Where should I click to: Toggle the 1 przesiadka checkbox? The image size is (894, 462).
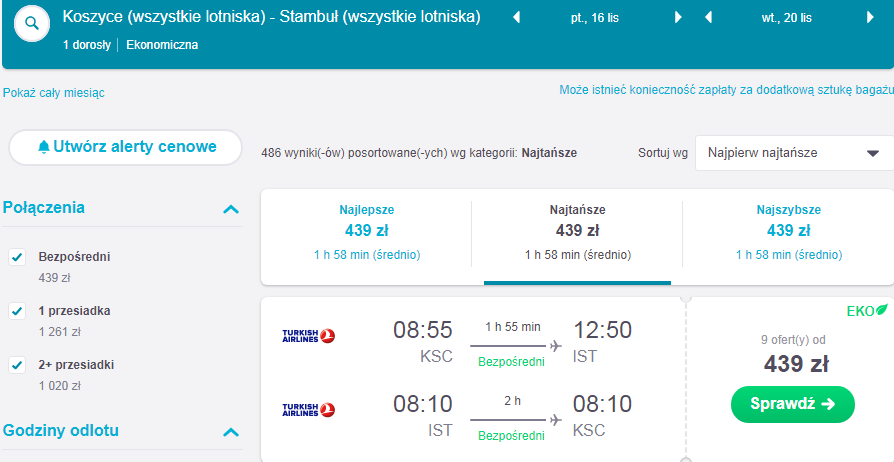[17, 311]
